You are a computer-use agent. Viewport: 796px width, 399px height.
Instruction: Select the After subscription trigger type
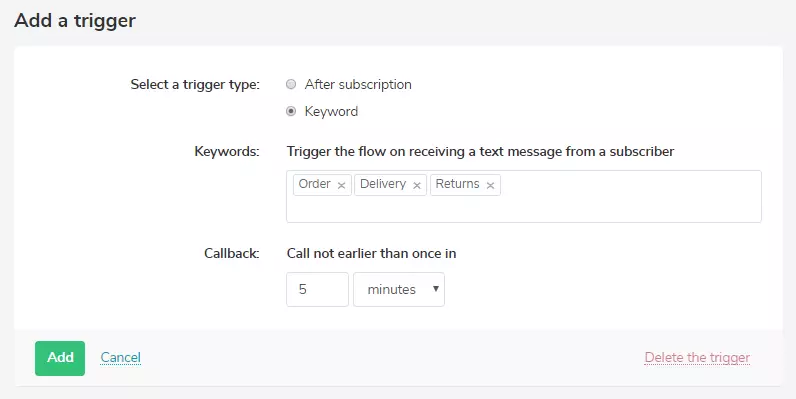coord(291,84)
